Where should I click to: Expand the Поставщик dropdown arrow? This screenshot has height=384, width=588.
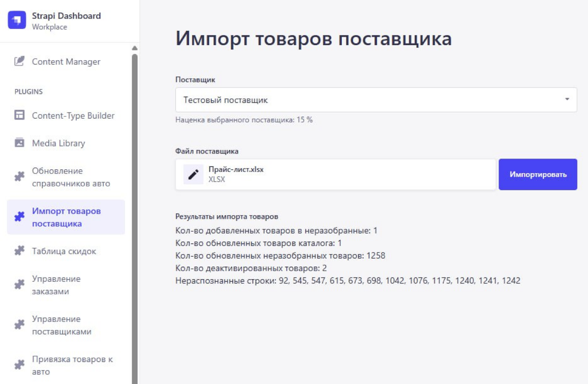[x=567, y=100]
